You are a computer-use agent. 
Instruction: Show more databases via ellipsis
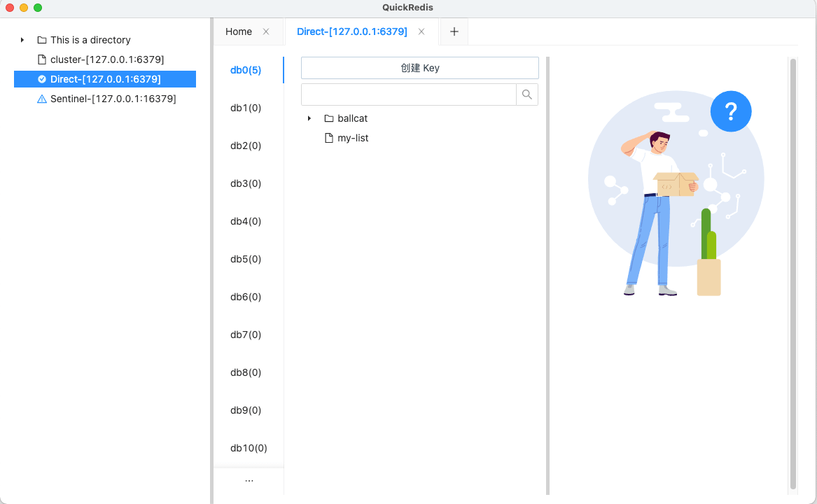coord(249,480)
